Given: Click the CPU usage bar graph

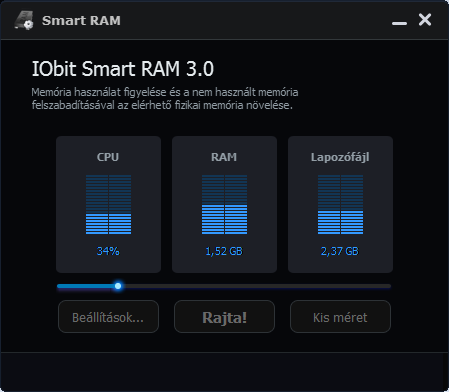Looking at the screenshot, I should pos(108,204).
